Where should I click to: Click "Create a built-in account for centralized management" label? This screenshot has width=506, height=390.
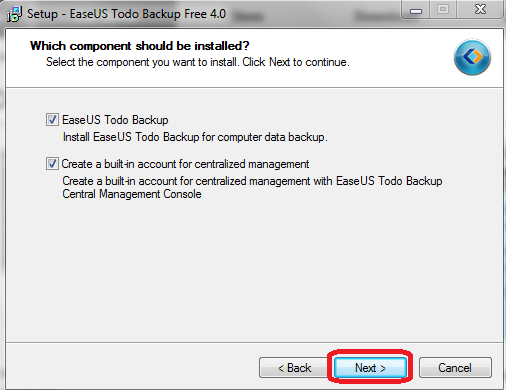point(185,164)
